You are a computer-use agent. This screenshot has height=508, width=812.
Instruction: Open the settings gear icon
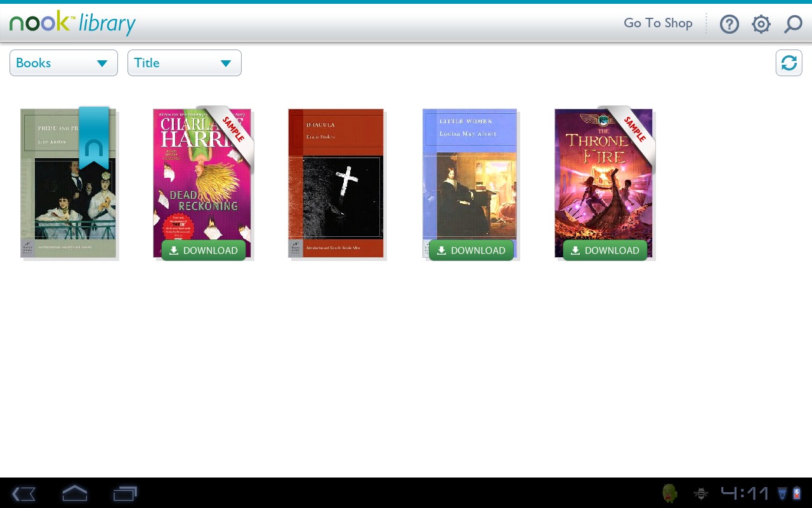tap(761, 24)
